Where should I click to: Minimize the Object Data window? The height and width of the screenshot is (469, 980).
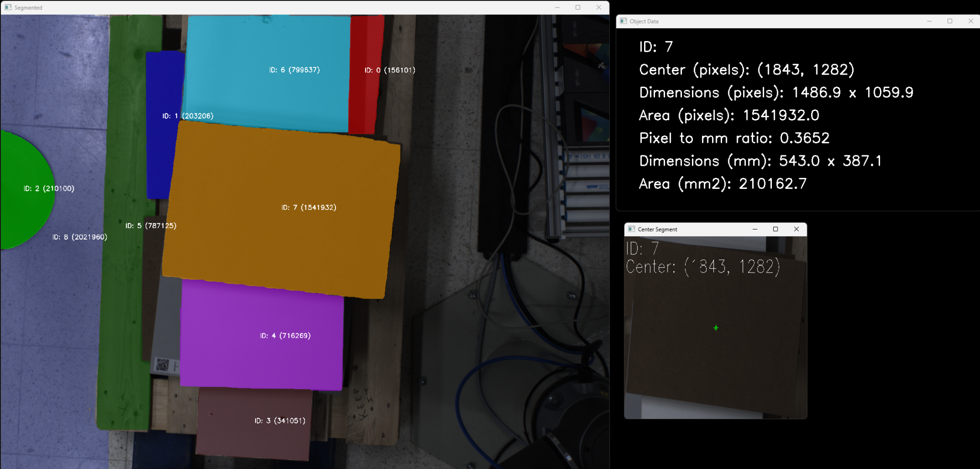(x=929, y=21)
